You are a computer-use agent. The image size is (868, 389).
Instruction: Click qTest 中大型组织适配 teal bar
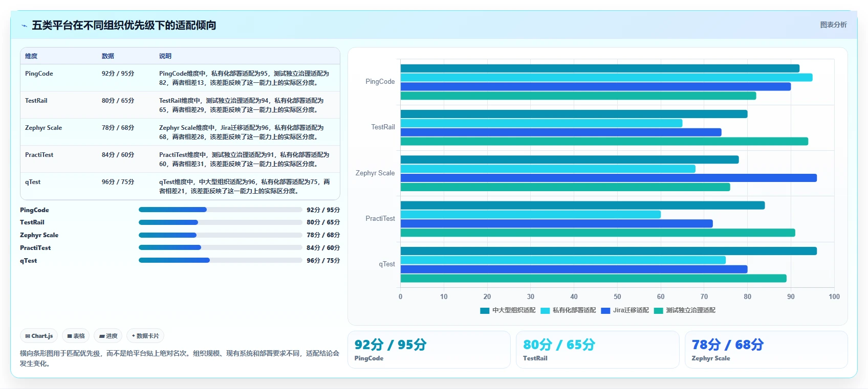[x=609, y=251]
